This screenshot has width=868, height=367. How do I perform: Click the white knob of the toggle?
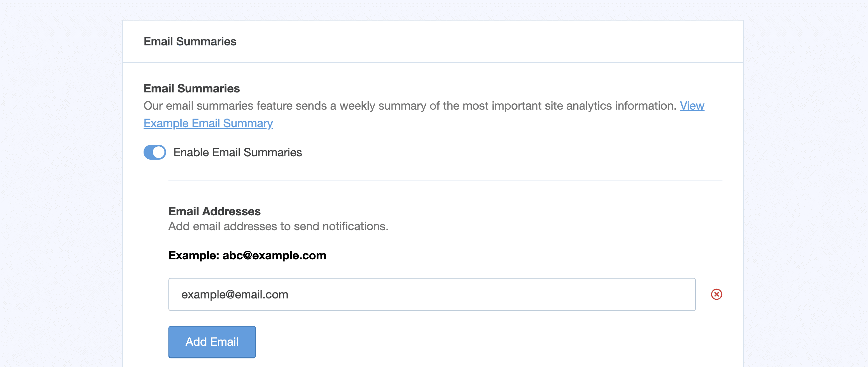click(159, 152)
